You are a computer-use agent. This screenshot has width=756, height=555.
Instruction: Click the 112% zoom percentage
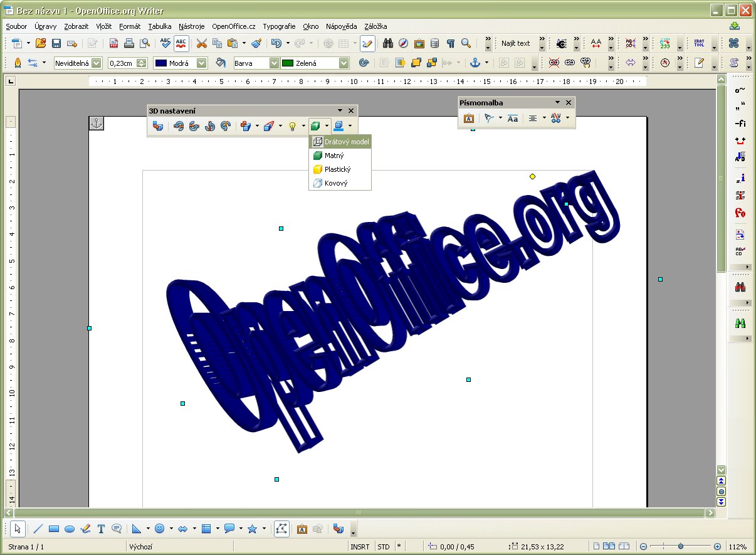coord(737,547)
